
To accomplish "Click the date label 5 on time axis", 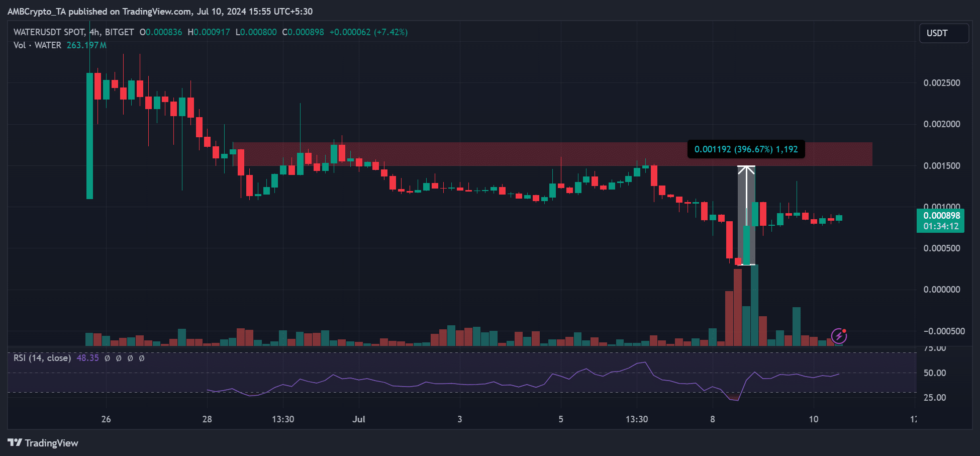I will [561, 419].
